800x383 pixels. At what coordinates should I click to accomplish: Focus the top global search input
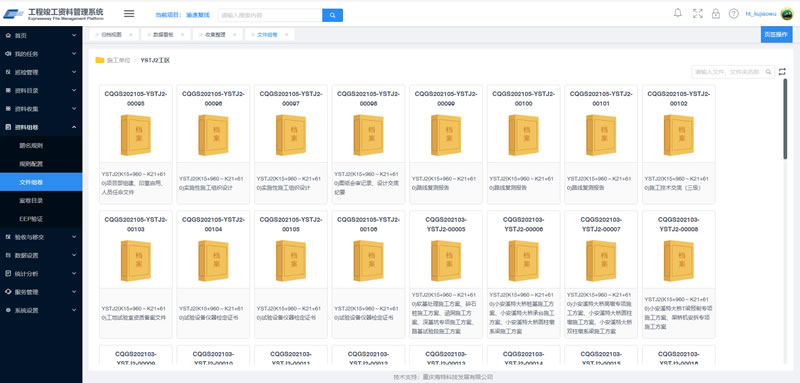[270, 15]
